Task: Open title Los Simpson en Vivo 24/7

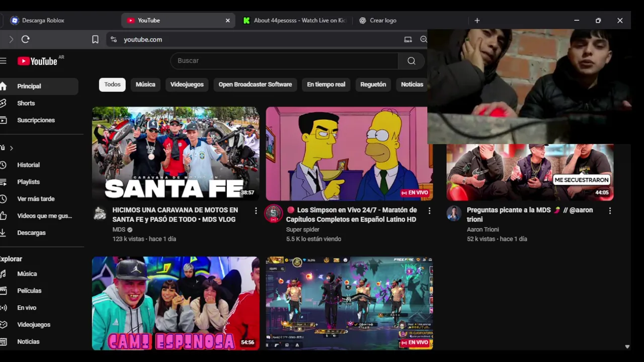Action: (x=352, y=215)
